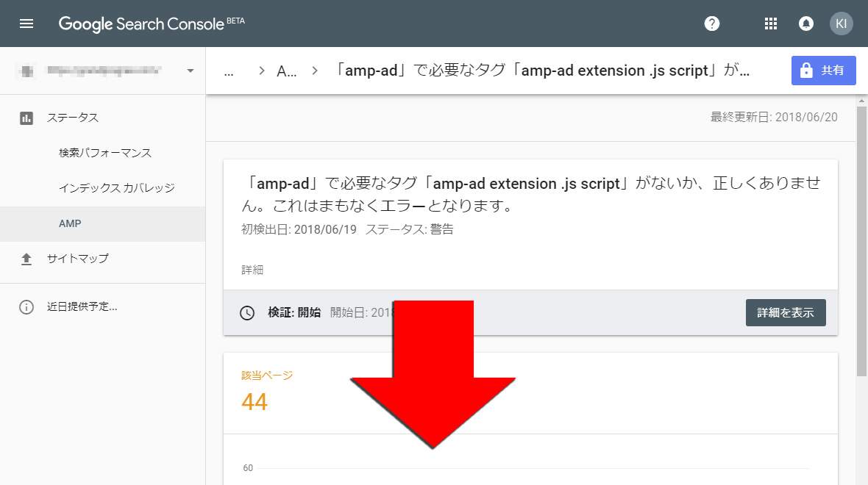Click the サイトマップ upload icon
Screen dimensions: 868x485
click(26, 259)
